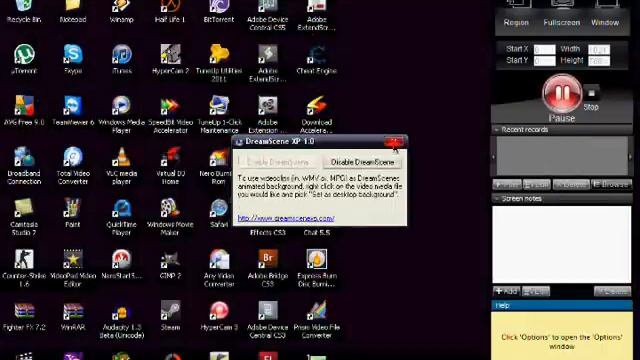The image size is (640, 360).
Task: Select Adobe Device Central CS3 icon
Action: (268, 320)
